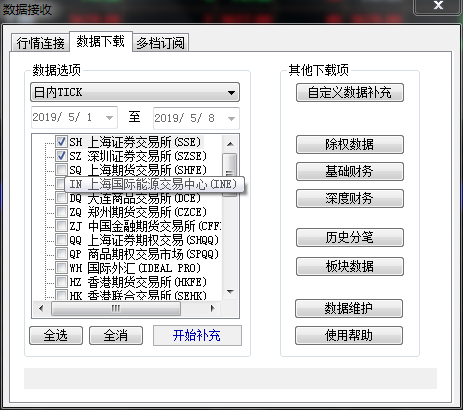Image resolution: width=463 pixels, height=410 pixels.
Task: Tick the DQ 大连商品交易所 checkbox
Action: [61, 198]
